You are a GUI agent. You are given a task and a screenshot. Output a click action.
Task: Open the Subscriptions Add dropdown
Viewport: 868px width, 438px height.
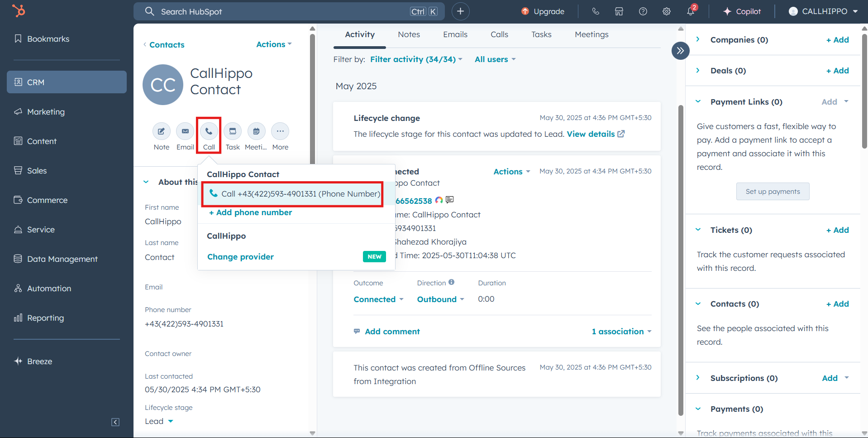835,378
